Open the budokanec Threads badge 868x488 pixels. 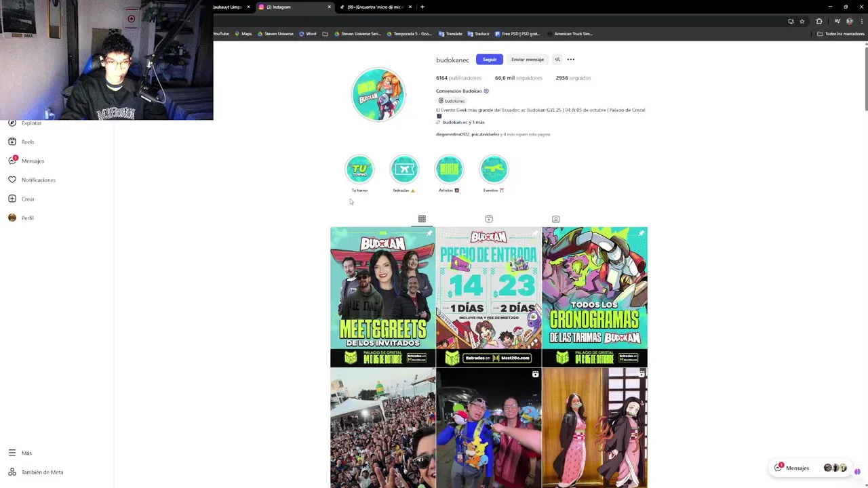[x=452, y=101]
